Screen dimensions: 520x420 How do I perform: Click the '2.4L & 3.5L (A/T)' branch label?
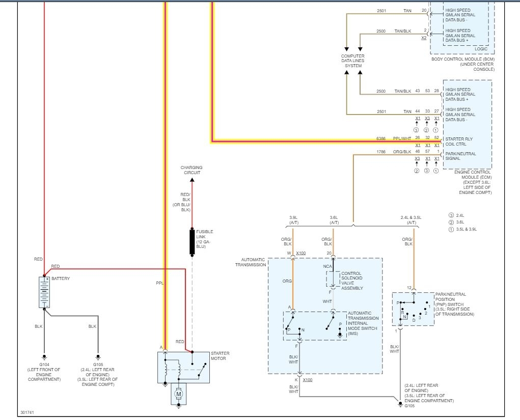(x=411, y=220)
